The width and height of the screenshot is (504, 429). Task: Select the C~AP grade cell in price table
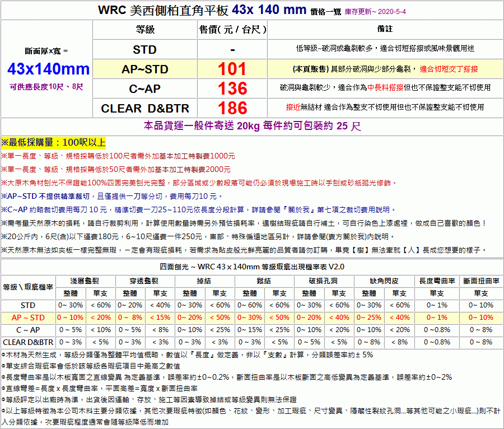click(144, 88)
